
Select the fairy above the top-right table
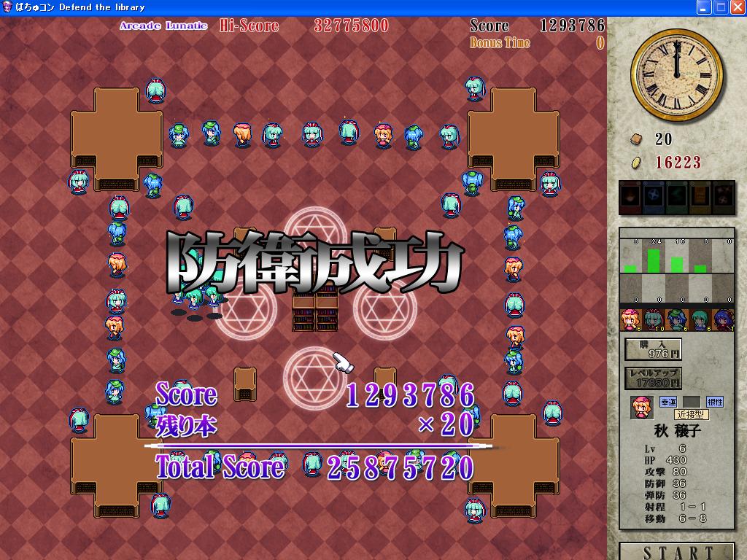point(475,89)
